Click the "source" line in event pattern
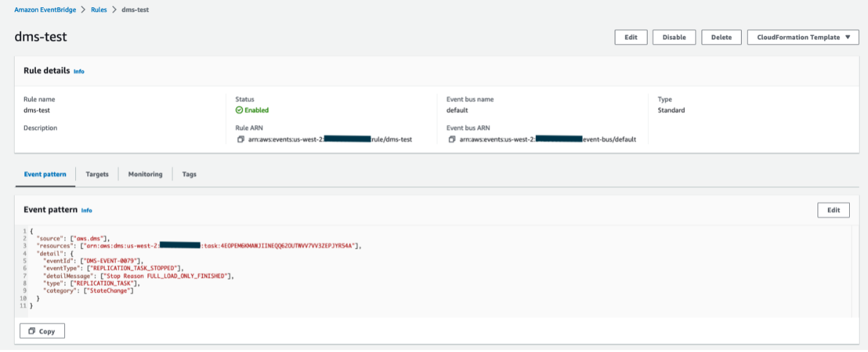Screen dimensions: 868x352 [x=73, y=239]
